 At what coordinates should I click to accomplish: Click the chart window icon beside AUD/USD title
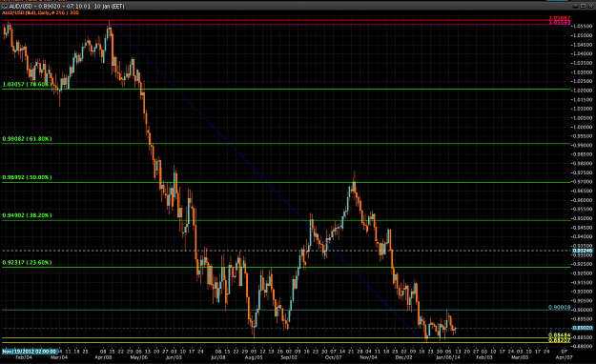(5, 7)
